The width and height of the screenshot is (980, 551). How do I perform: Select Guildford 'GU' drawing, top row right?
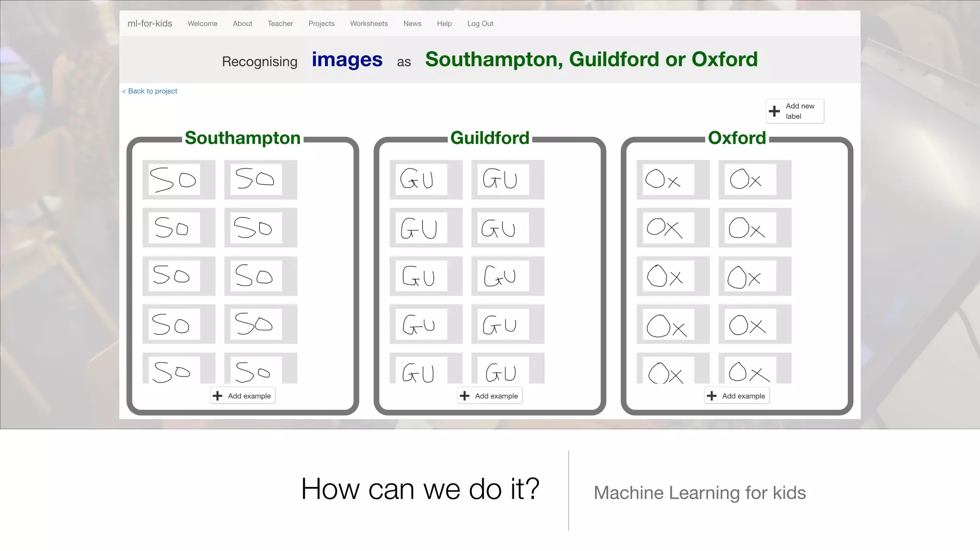click(x=508, y=180)
